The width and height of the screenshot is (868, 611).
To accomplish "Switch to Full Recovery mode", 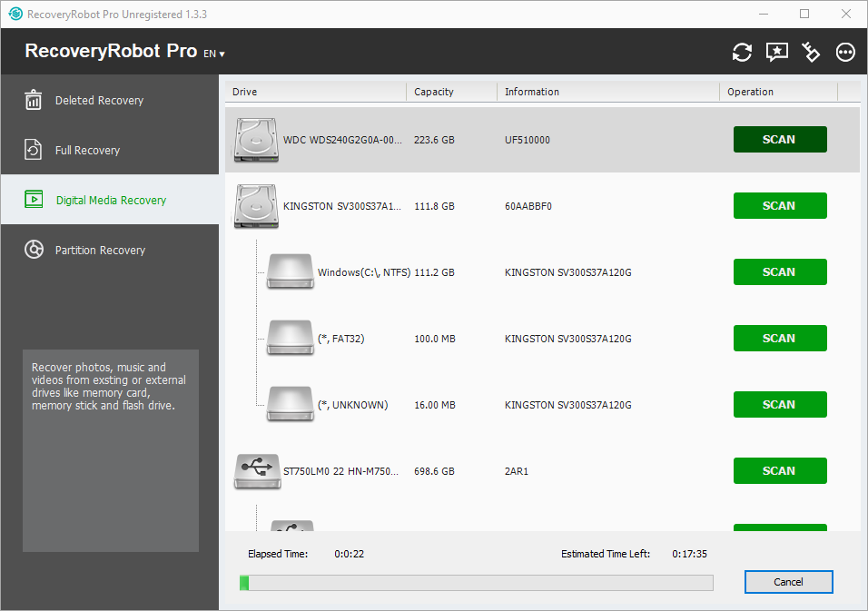I will tap(110, 150).
